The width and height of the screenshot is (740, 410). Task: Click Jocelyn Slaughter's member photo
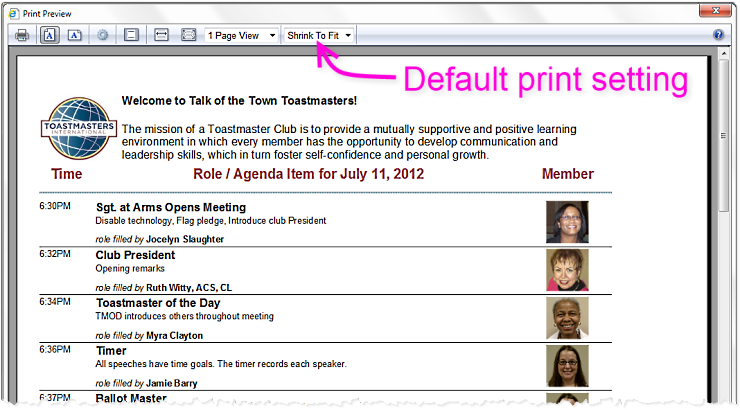point(566,222)
